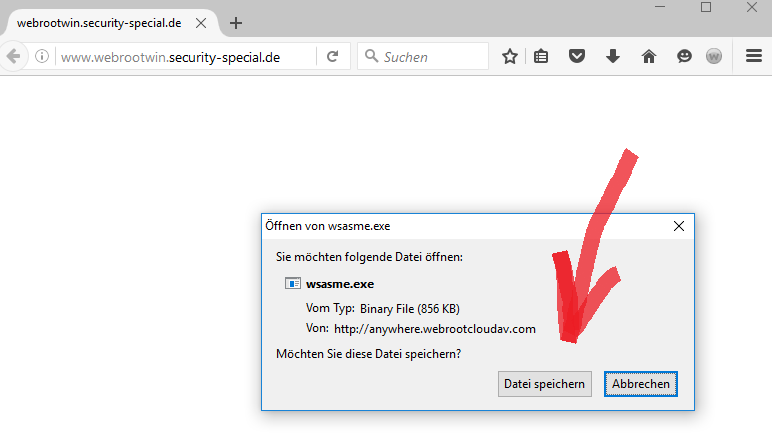Reload the current page
The image size is (772, 439).
pyautogui.click(x=332, y=57)
